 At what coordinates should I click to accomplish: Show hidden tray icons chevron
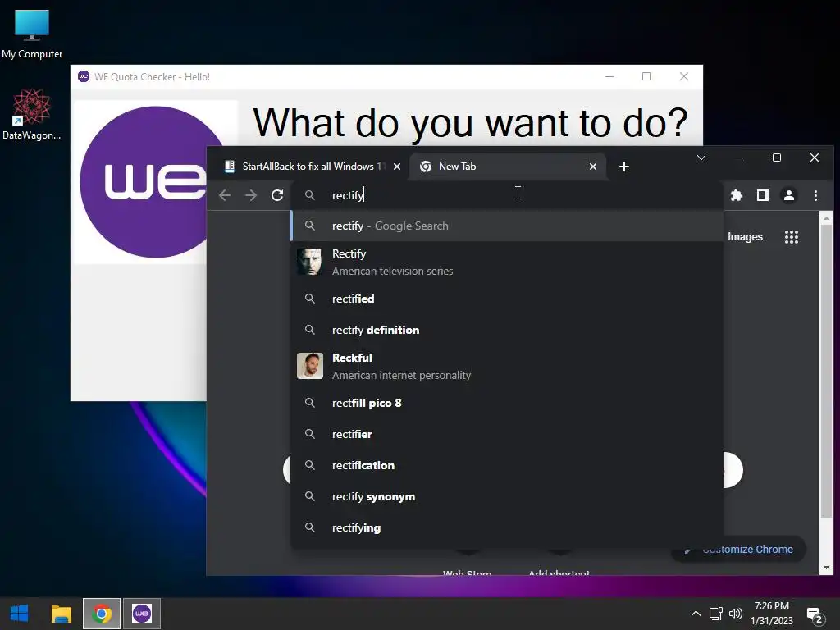click(x=696, y=614)
